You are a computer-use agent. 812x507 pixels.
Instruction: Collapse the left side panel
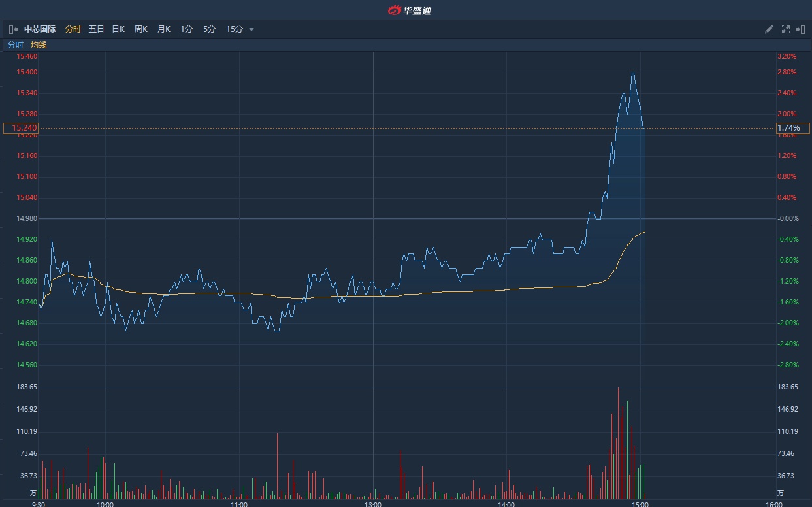pyautogui.click(x=13, y=29)
